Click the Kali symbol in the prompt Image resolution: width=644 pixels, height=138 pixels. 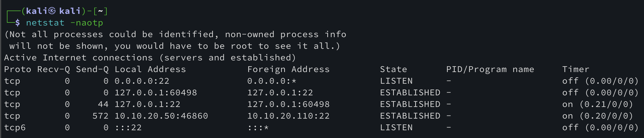(52, 11)
